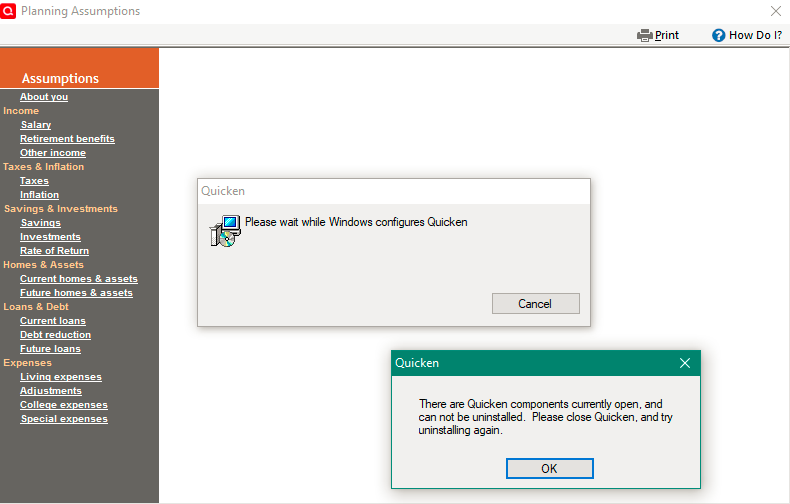The height and width of the screenshot is (504, 790).
Task: Click the Planning Assumptions window title
Action: point(81,11)
